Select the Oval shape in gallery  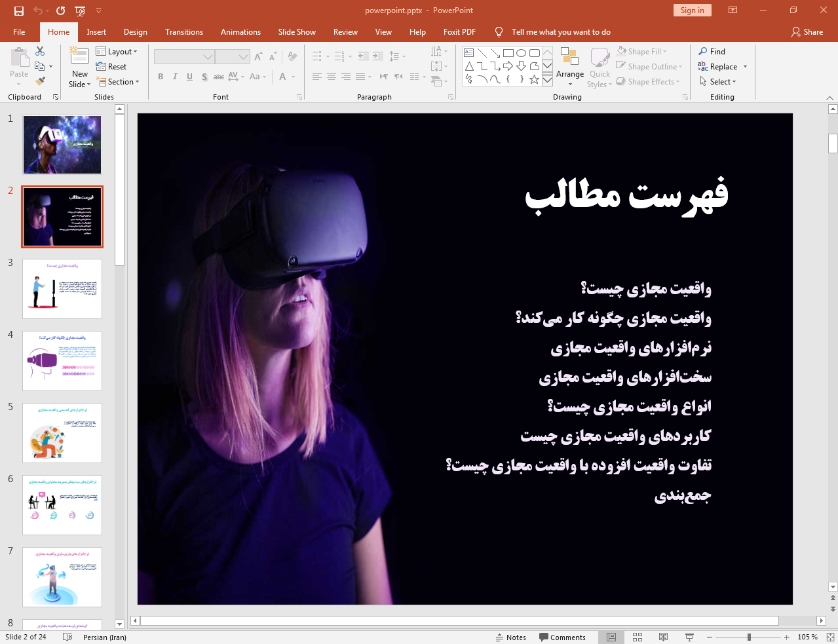522,53
